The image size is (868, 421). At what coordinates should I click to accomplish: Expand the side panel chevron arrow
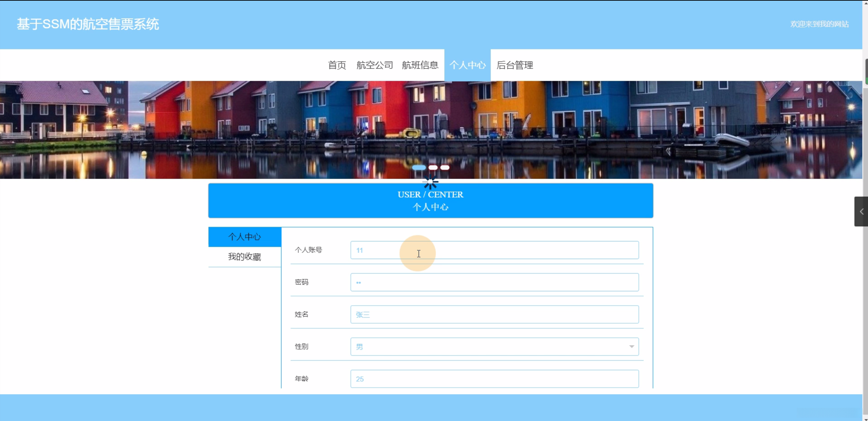[861, 212]
